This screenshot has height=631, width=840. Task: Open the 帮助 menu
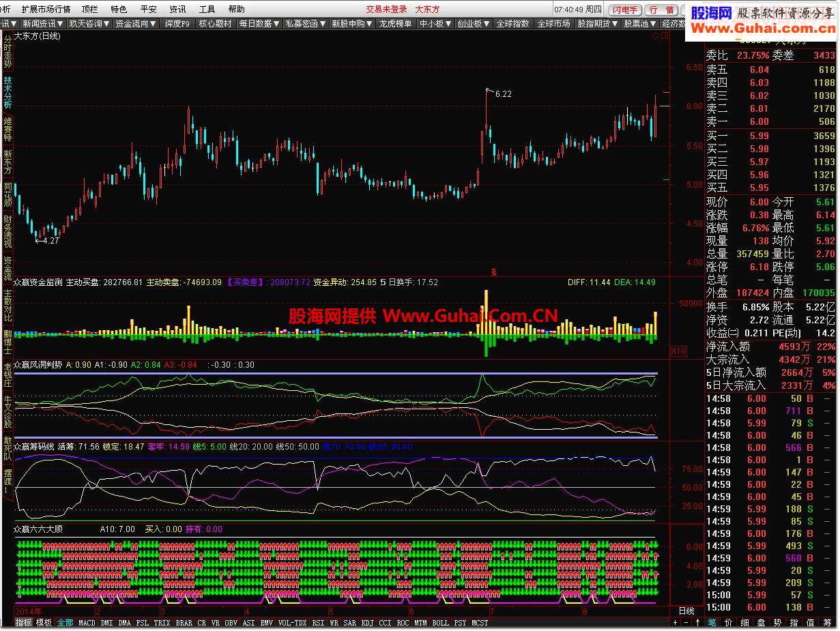click(x=237, y=10)
